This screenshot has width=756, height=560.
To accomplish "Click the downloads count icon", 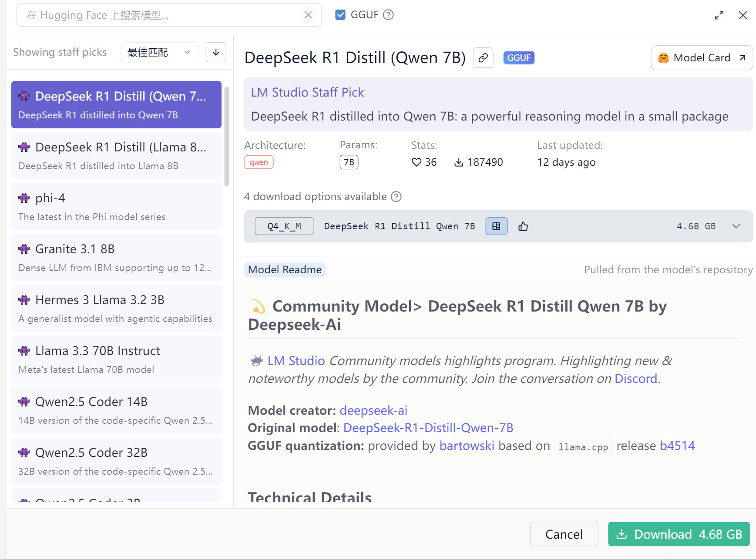I will [459, 162].
